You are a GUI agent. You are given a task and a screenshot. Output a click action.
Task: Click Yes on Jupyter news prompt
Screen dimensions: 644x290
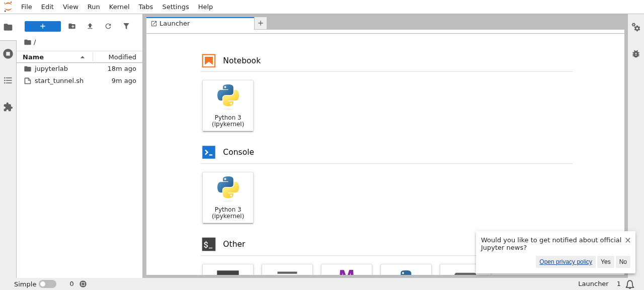tap(606, 262)
